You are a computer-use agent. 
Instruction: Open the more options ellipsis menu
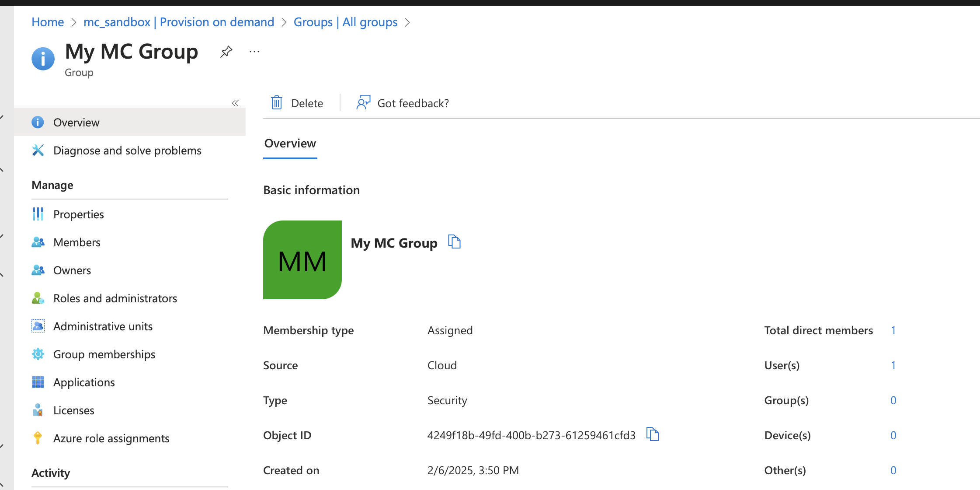[254, 52]
